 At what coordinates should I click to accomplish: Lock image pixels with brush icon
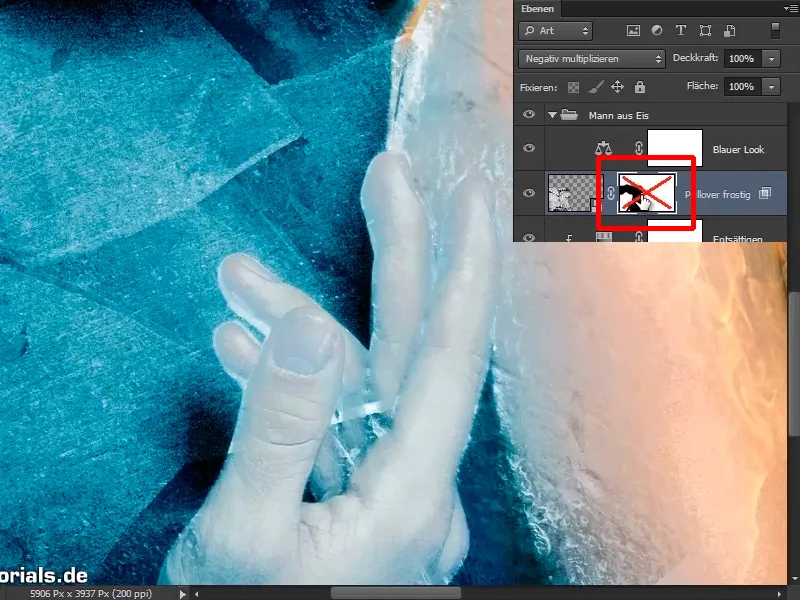[595, 87]
